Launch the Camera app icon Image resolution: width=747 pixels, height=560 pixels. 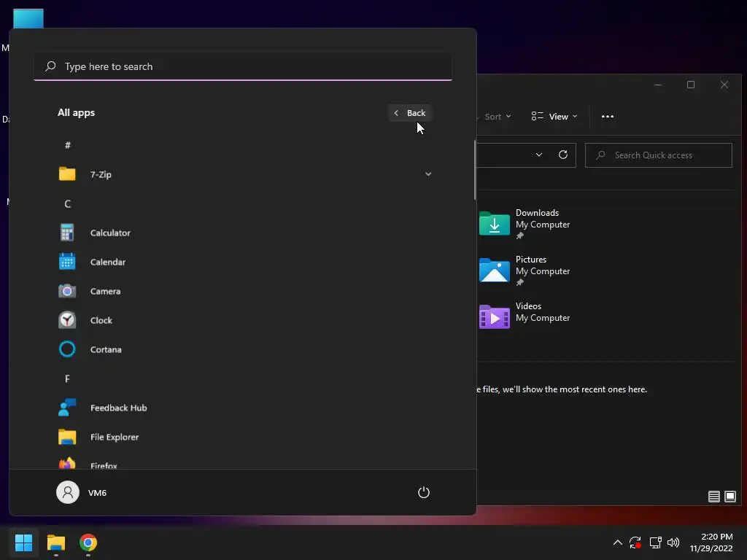[x=67, y=291]
